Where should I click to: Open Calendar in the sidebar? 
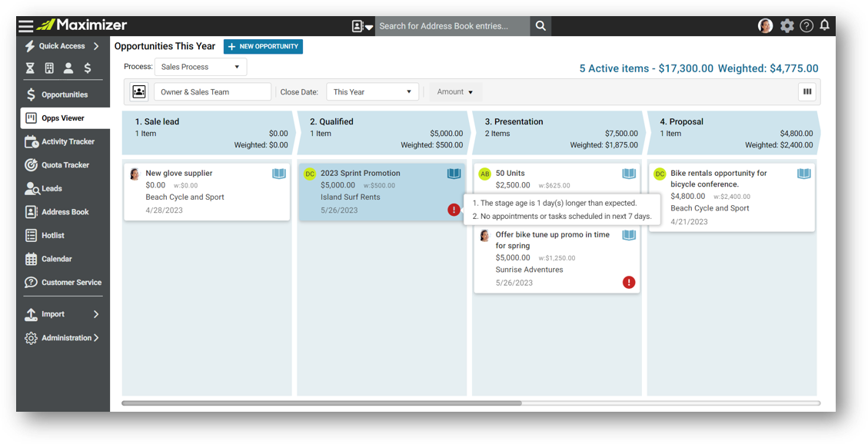point(64,259)
